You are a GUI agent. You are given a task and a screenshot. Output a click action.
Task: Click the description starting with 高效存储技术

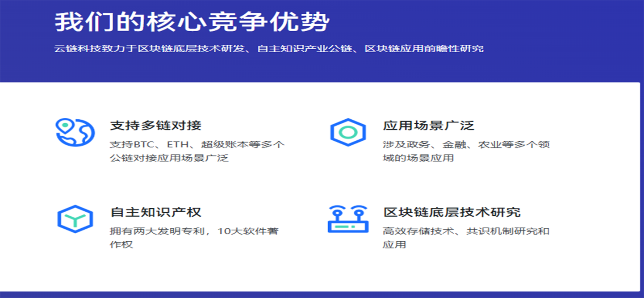466,238
